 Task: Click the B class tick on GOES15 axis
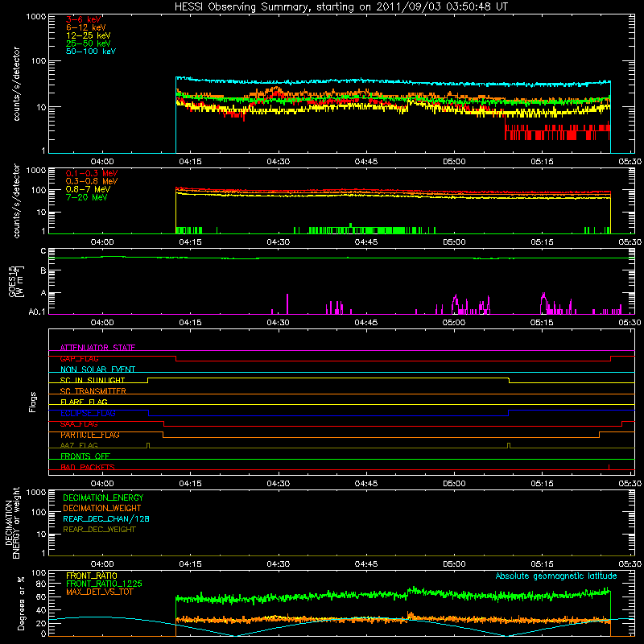coord(43,270)
